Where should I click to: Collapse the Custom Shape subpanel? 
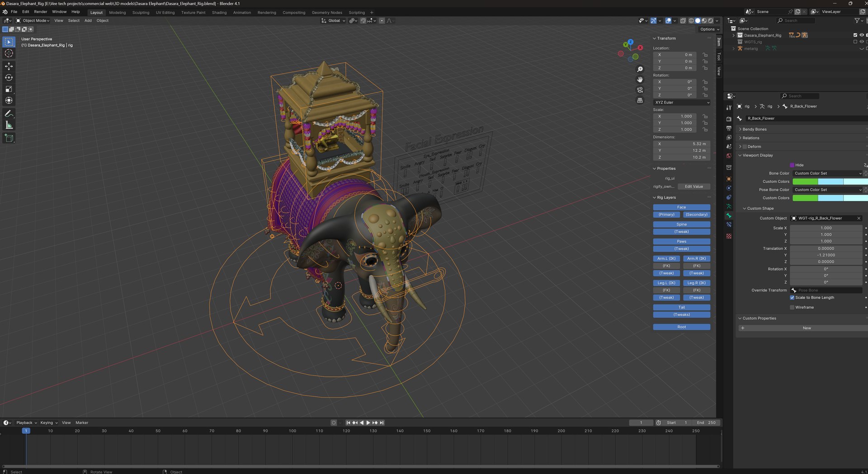pyautogui.click(x=760, y=208)
